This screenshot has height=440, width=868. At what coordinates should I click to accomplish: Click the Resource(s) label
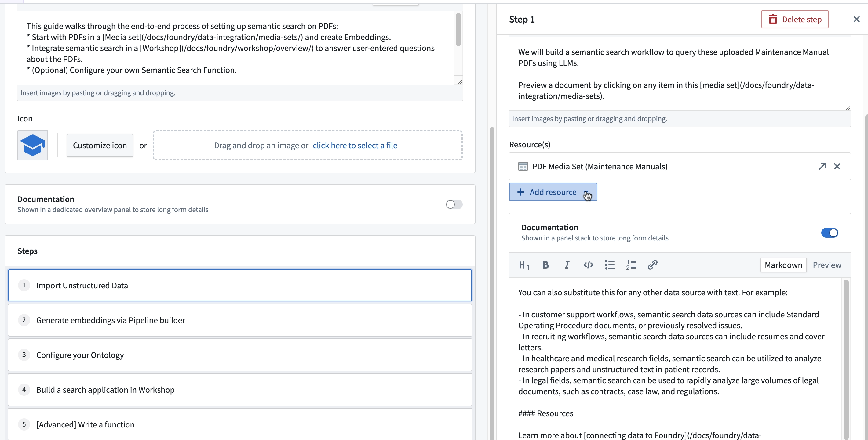[529, 144]
